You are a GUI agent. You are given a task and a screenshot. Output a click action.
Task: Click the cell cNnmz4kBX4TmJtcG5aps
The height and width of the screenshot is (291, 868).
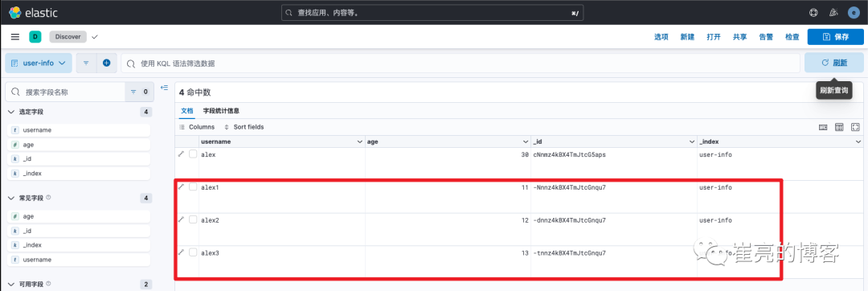pyautogui.click(x=570, y=154)
